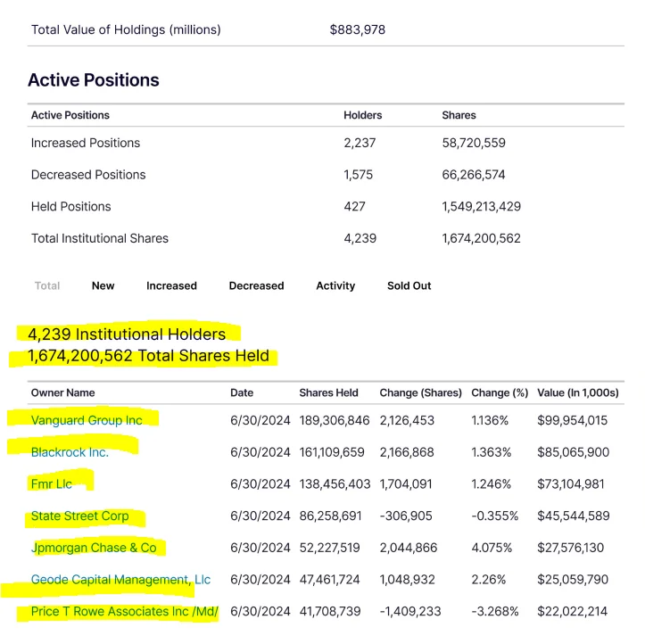Select Geode value $25,059,790
This screenshot has height=644, width=645.
point(573,580)
